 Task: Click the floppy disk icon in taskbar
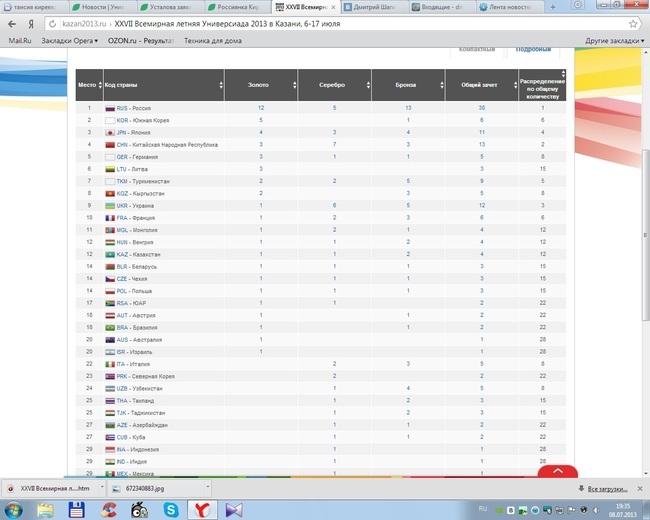pos(75,509)
